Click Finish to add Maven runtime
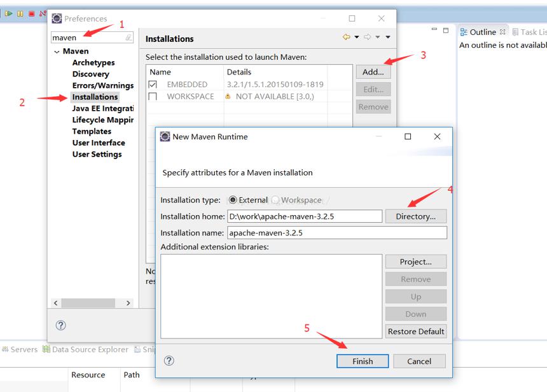The height and width of the screenshot is (392, 547). pyautogui.click(x=363, y=361)
